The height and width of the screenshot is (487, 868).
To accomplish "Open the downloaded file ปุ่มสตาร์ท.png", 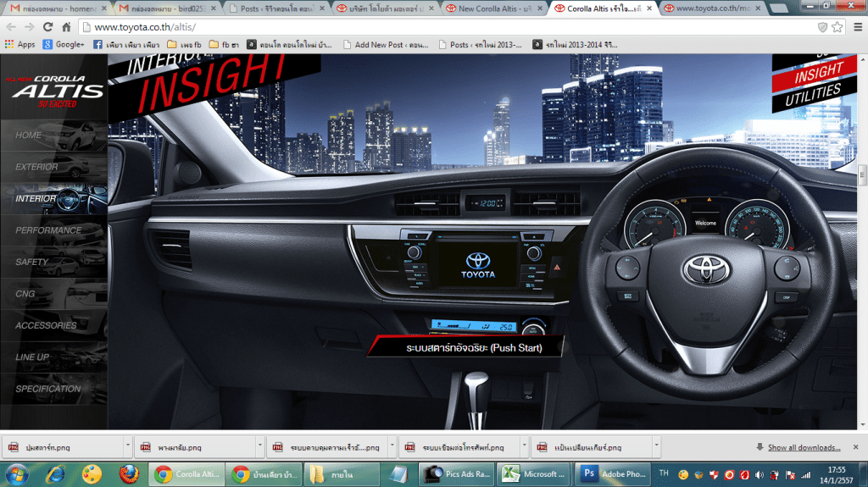I will pyautogui.click(x=62, y=447).
